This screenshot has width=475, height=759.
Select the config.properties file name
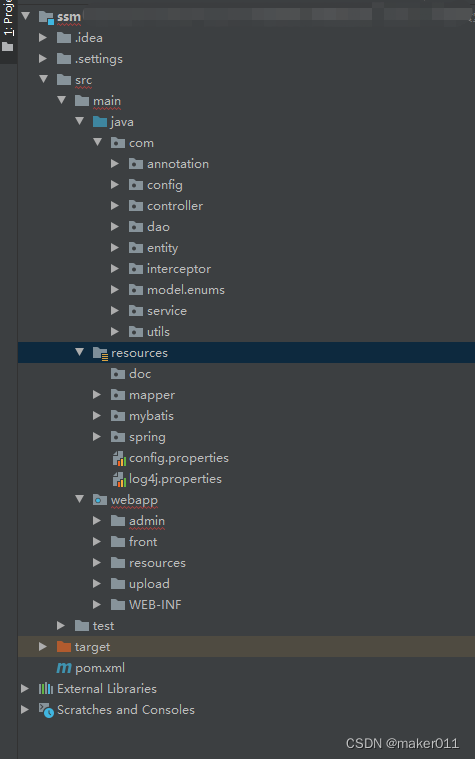179,458
